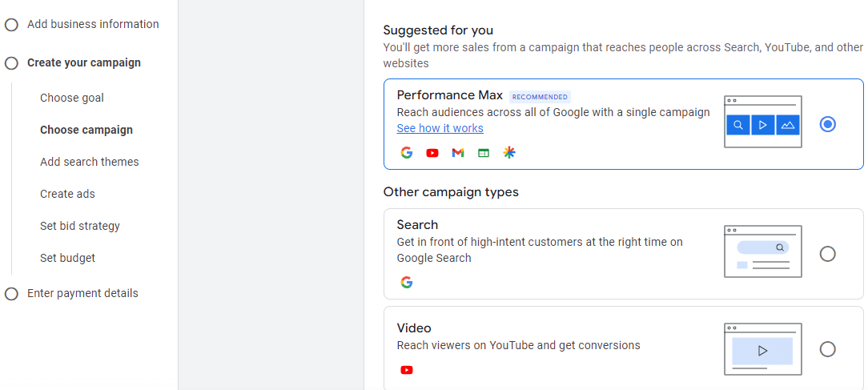Open the Choose goal step
868x390 pixels.
point(72,98)
